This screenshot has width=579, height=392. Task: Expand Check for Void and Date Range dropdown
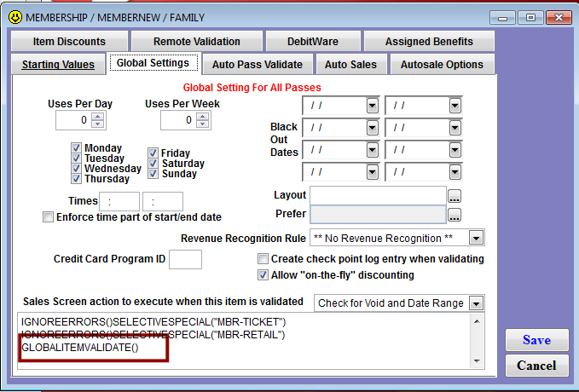476,303
